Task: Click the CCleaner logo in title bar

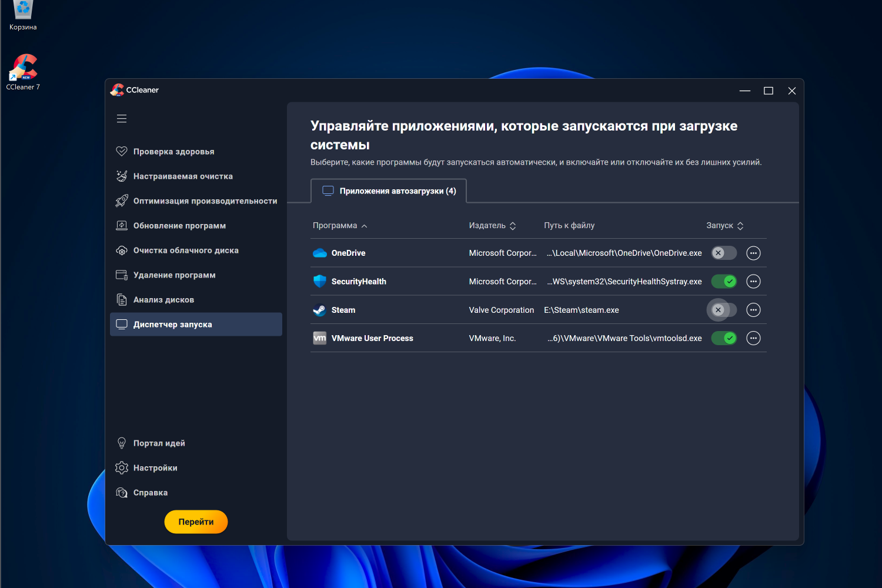Action: [118, 90]
